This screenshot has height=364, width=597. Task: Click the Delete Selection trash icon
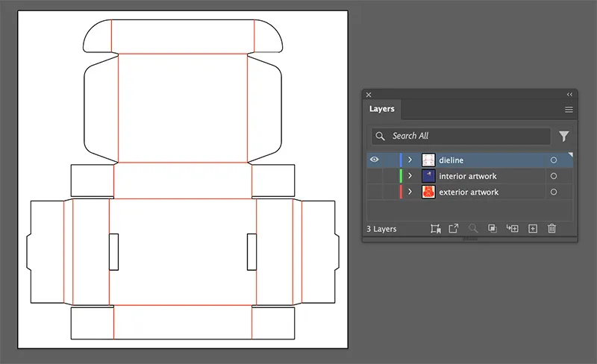(551, 229)
